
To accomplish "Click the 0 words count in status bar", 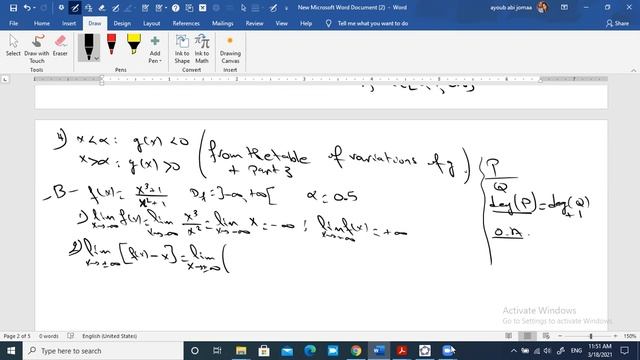I will tap(49, 336).
